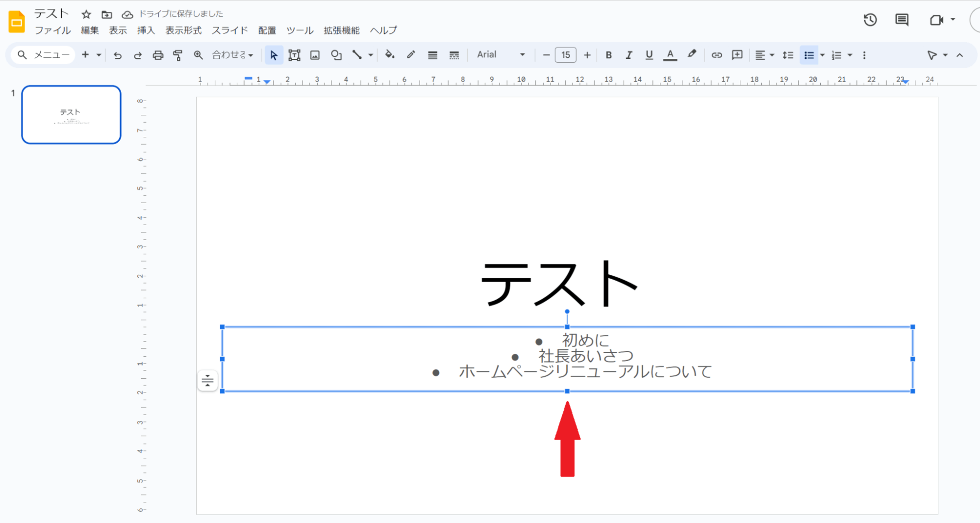The height and width of the screenshot is (523, 980).
Task: Star the テスト presentation
Action: point(86,14)
